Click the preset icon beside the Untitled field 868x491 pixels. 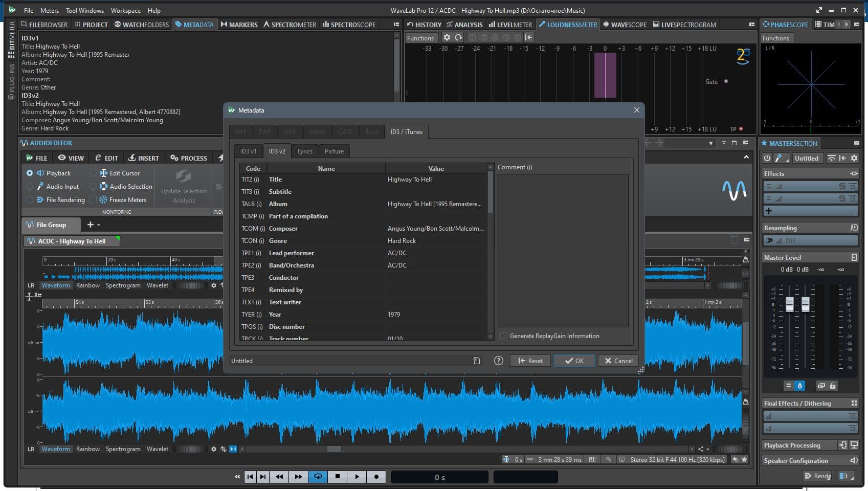click(476, 361)
